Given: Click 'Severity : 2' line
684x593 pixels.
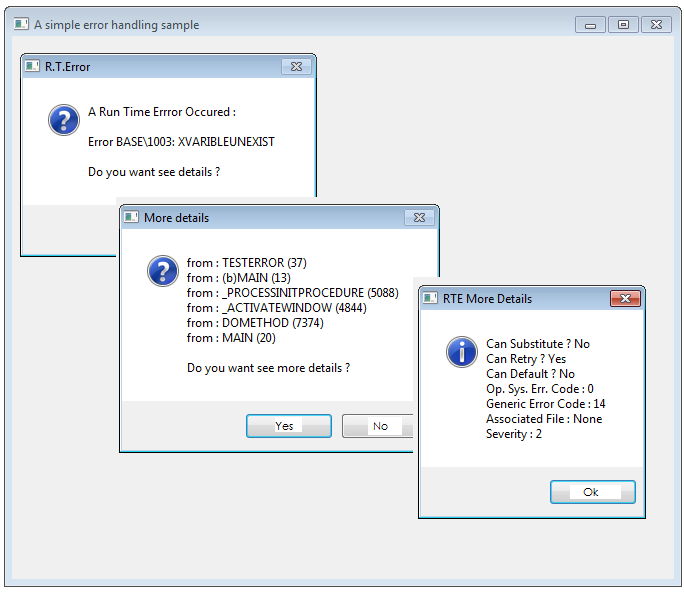Looking at the screenshot, I should pos(514,434).
